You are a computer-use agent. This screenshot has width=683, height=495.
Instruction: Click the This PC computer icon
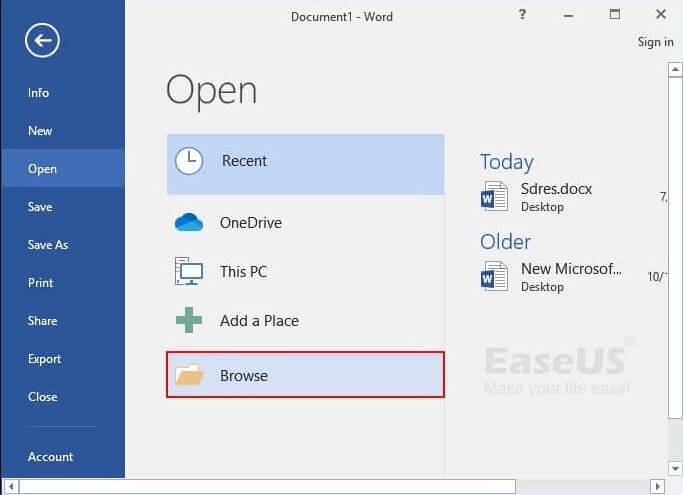pos(189,271)
